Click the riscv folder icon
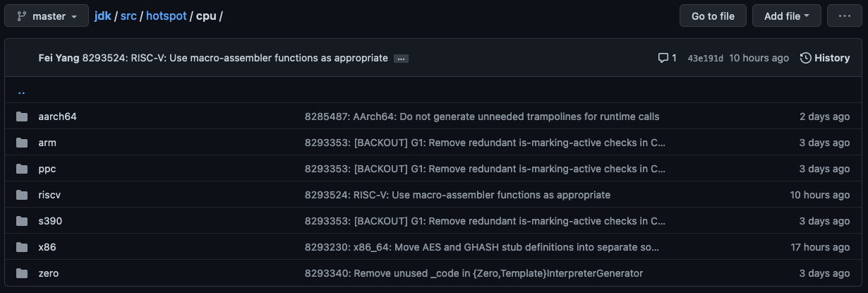The height and width of the screenshot is (293, 868). (x=22, y=195)
